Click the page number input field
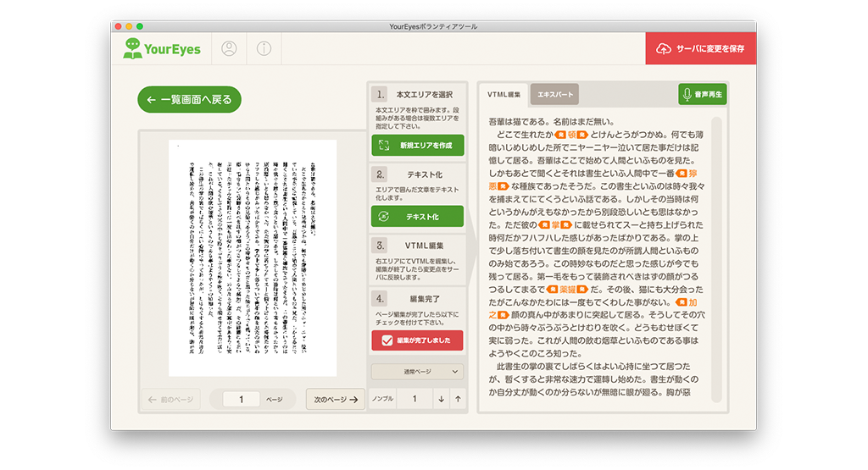The width and height of the screenshot is (868, 470). pos(242,399)
